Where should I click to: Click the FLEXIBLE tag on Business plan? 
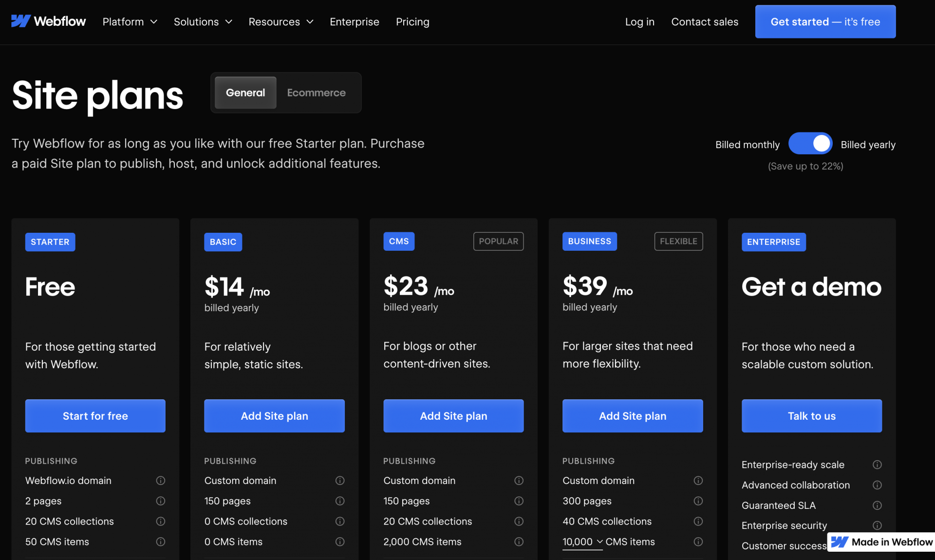pyautogui.click(x=679, y=242)
